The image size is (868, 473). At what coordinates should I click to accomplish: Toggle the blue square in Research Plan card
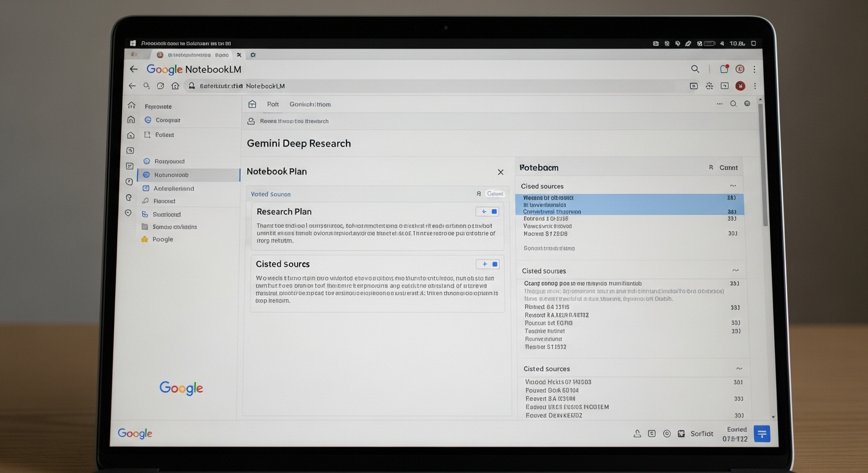[494, 212]
